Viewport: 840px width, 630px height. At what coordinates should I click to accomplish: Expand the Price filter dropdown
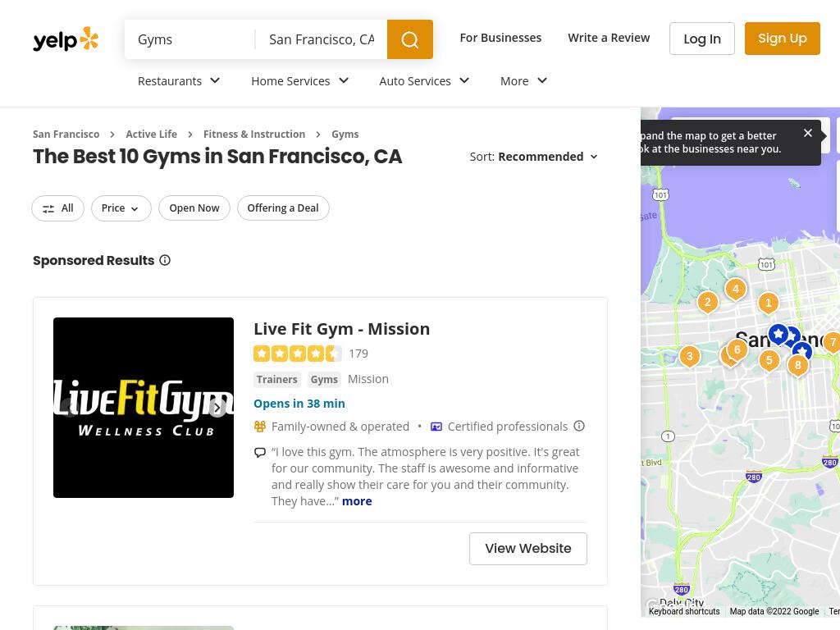pyautogui.click(x=121, y=208)
